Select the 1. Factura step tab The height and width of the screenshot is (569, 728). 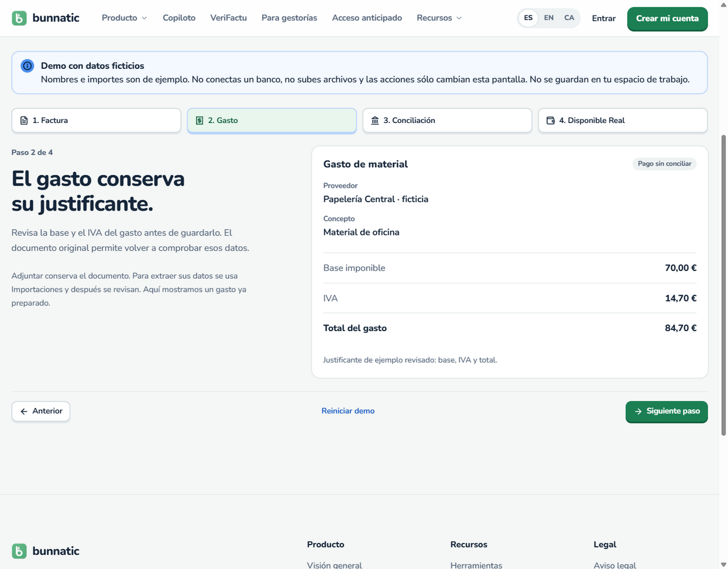(x=96, y=121)
